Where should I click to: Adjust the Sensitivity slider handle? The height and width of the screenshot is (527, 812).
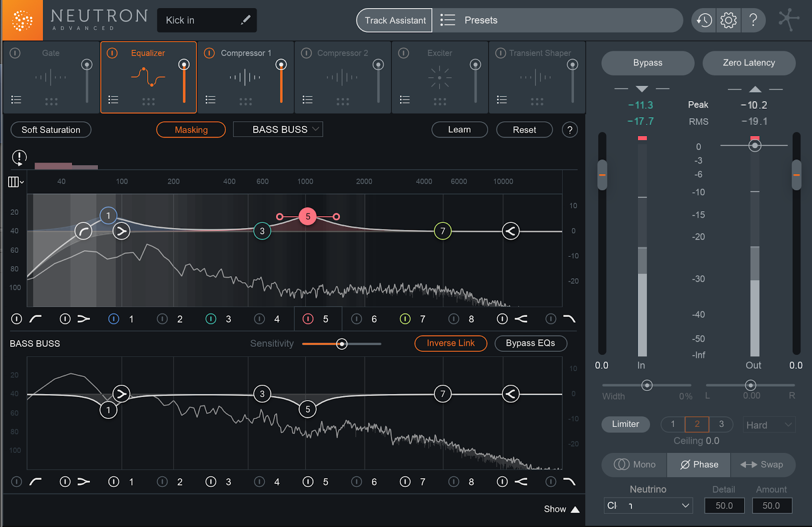pos(342,344)
